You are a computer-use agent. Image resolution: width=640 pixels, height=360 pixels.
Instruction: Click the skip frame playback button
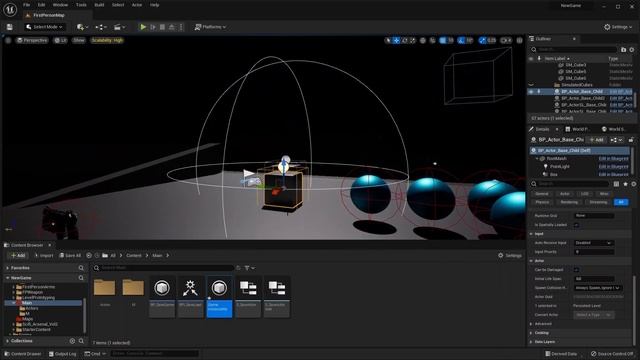pyautogui.click(x=153, y=27)
